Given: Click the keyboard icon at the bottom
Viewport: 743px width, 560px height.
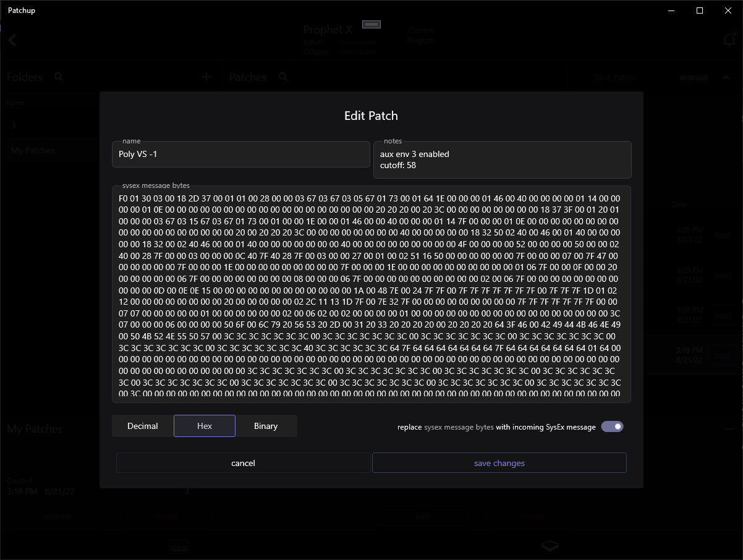Looking at the screenshot, I should [x=179, y=546].
